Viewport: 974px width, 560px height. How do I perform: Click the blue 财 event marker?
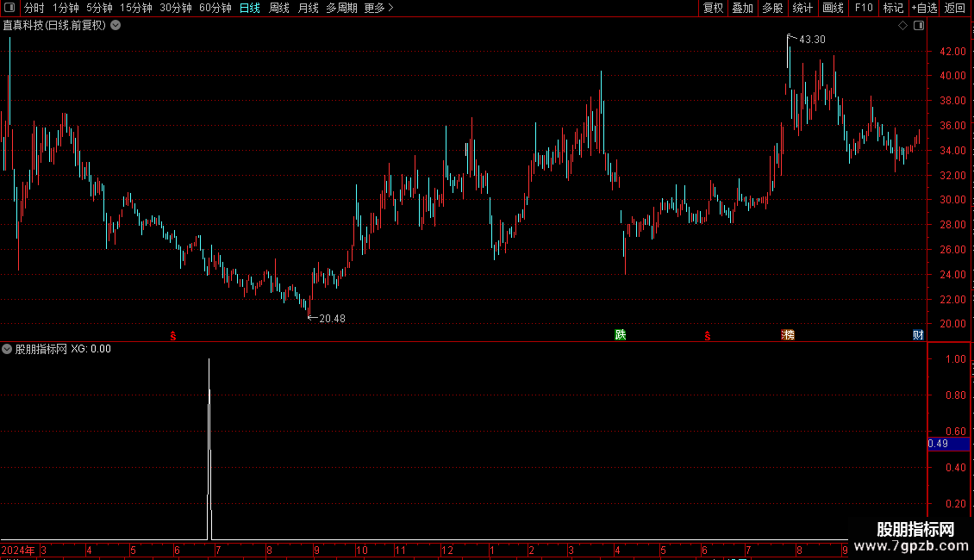[x=918, y=334]
